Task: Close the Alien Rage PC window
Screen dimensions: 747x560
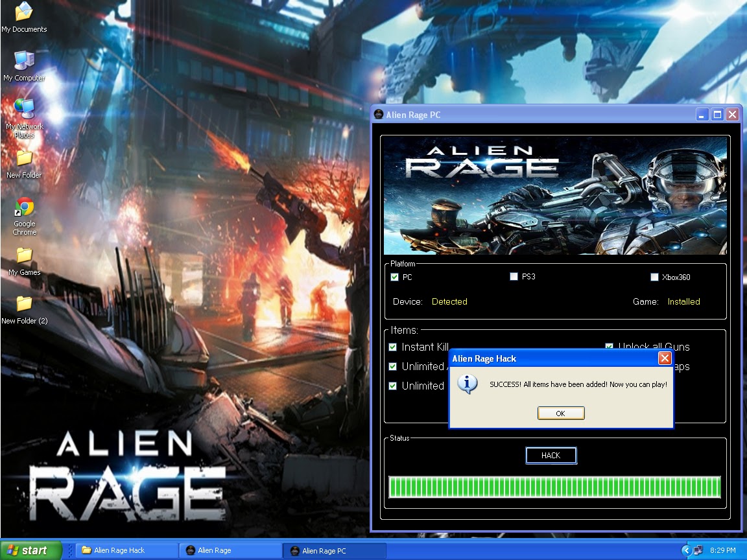Action: tap(733, 115)
